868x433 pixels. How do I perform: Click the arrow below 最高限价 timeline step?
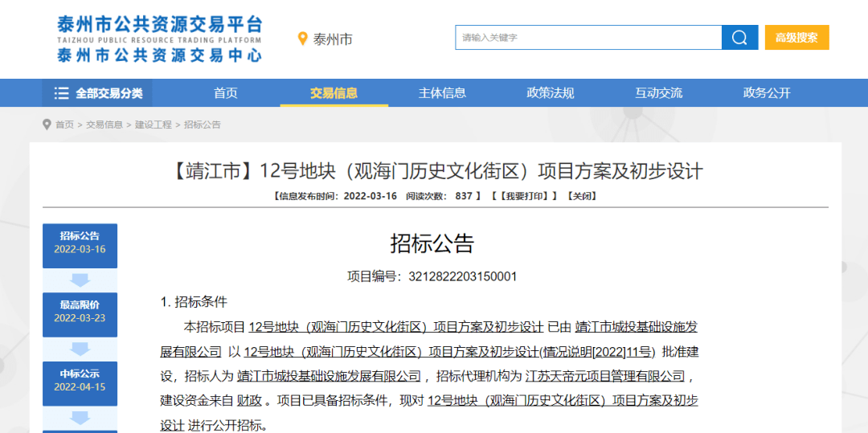pos(80,349)
